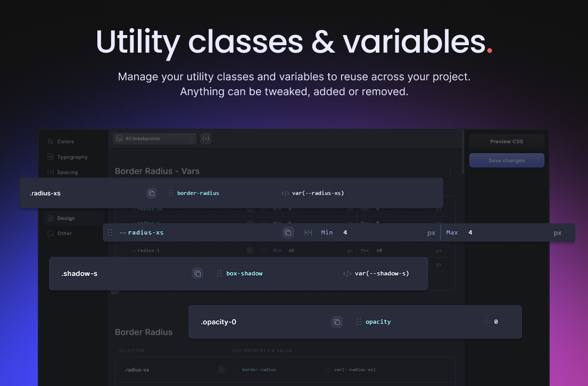
Task: Click the Border Radius section heading
Action: point(144,332)
